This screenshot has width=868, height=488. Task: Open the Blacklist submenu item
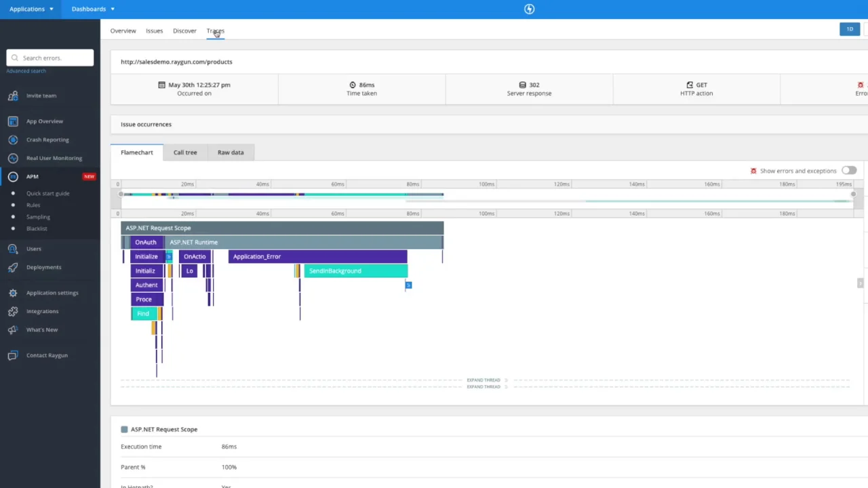coord(37,228)
